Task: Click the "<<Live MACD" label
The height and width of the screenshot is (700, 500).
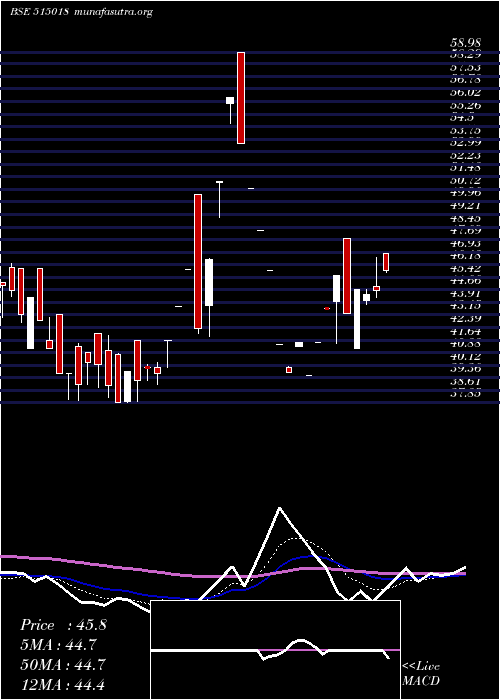Action: (x=421, y=674)
